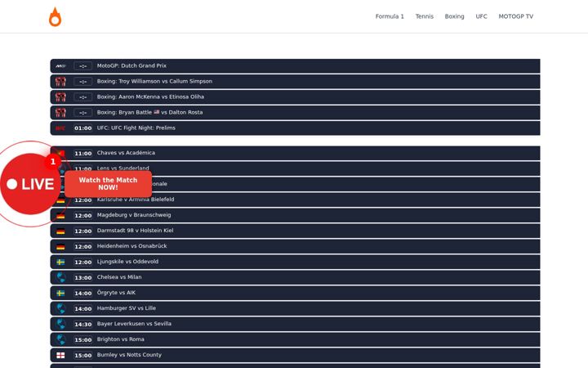Open Heidenheim vs Osnabrück match
Viewport: 588px width, 368px height.
pyautogui.click(x=295, y=247)
